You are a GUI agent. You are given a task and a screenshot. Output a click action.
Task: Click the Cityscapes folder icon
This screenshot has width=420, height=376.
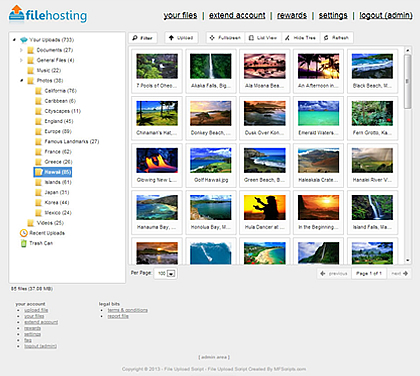pyautogui.click(x=39, y=111)
